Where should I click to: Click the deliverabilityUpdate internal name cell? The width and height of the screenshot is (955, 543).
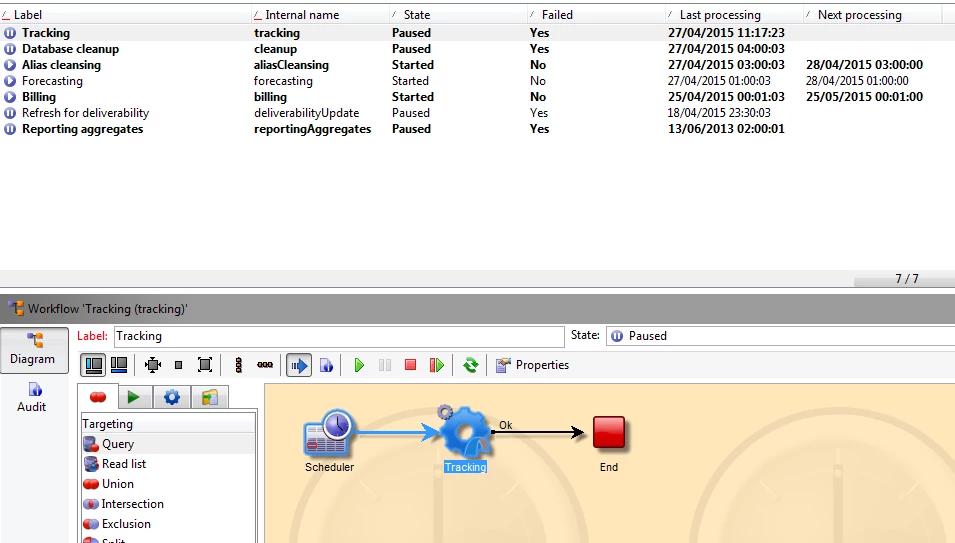coord(306,113)
